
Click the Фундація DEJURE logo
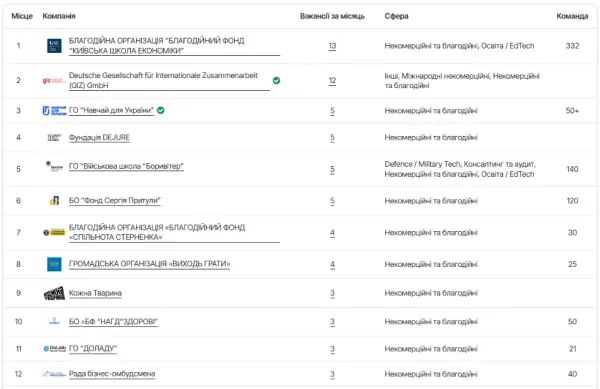coord(54,137)
